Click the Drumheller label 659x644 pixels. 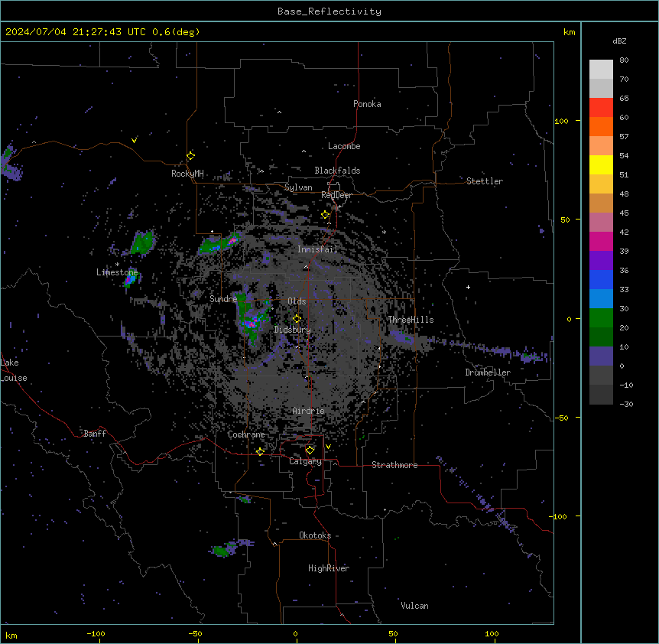coord(488,372)
